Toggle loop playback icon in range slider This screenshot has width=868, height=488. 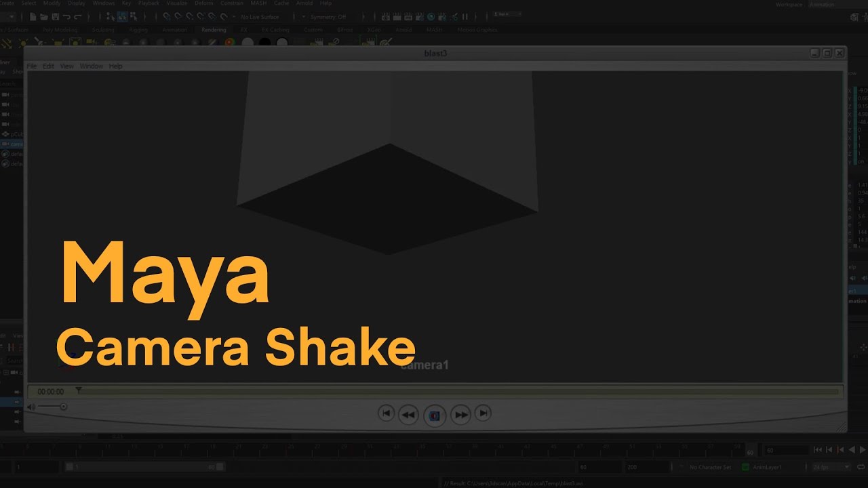point(861,467)
